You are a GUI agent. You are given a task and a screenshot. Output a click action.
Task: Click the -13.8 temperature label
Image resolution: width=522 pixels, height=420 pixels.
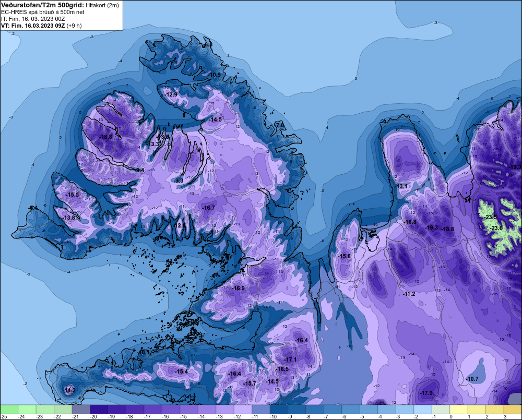click(x=68, y=218)
